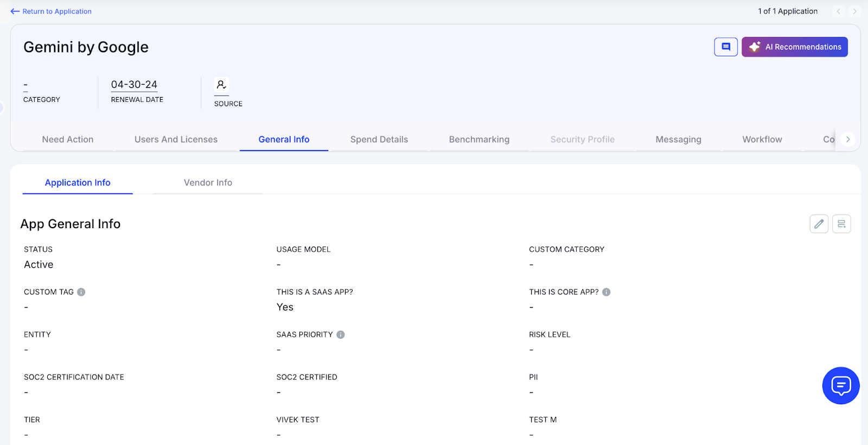The height and width of the screenshot is (445, 868).
Task: Edit App General Info with pencil icon
Action: tap(819, 224)
